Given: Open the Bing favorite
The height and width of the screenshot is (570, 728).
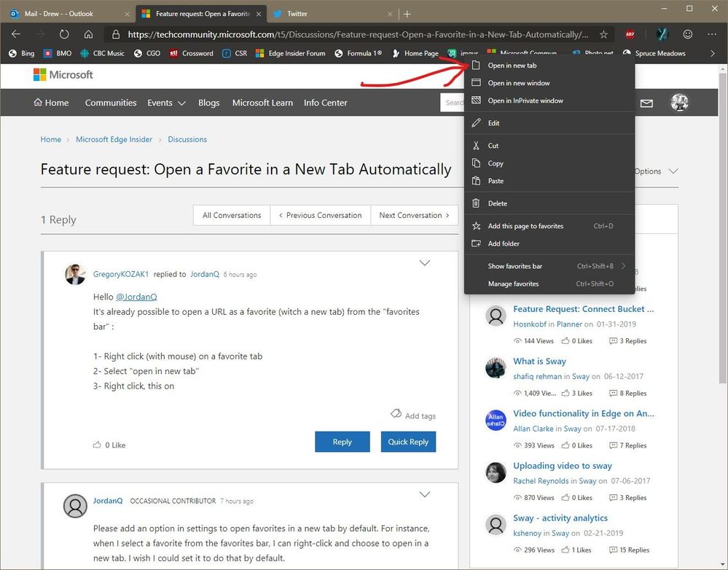Looking at the screenshot, I should tap(22, 53).
